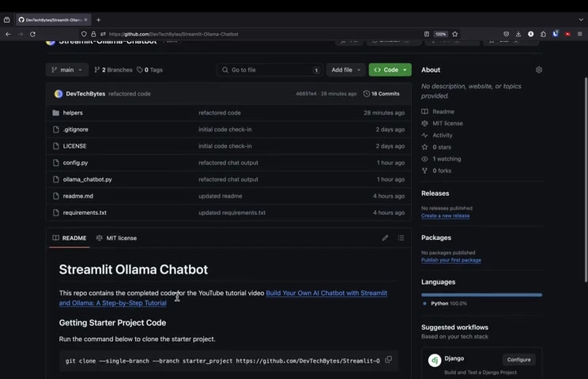
Task: View the 2 Branches link
Action: tap(113, 69)
